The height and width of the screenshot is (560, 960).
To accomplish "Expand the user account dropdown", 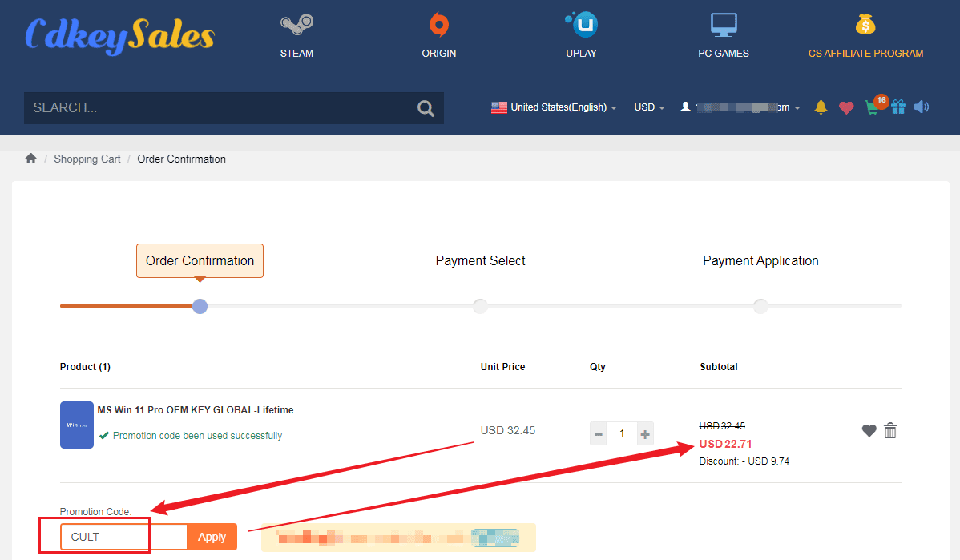I will [740, 107].
